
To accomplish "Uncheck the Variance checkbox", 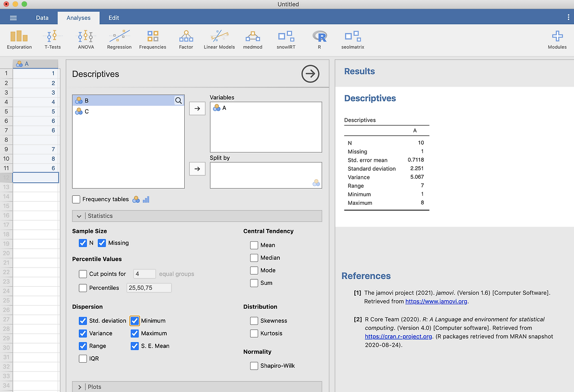I will [83, 333].
